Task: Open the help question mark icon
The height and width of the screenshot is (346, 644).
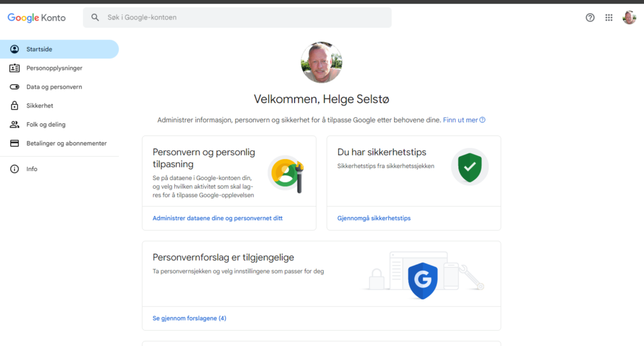Action: tap(590, 18)
